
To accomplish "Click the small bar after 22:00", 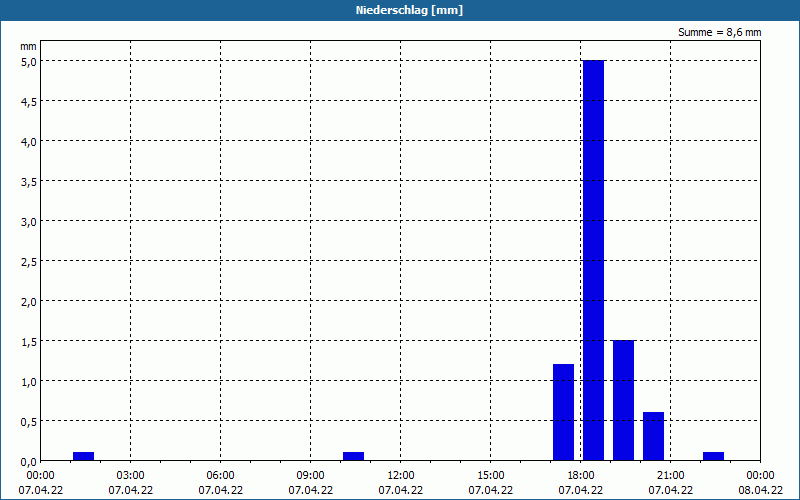I will pyautogui.click(x=713, y=457).
